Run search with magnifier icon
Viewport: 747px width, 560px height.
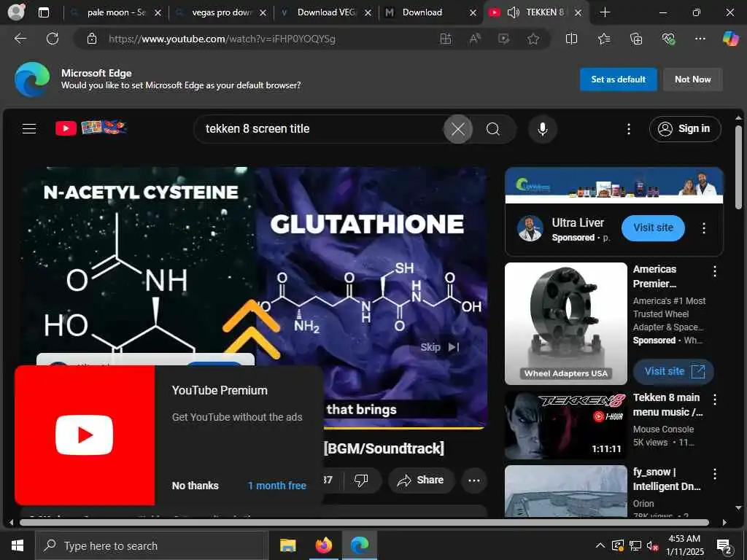493,129
